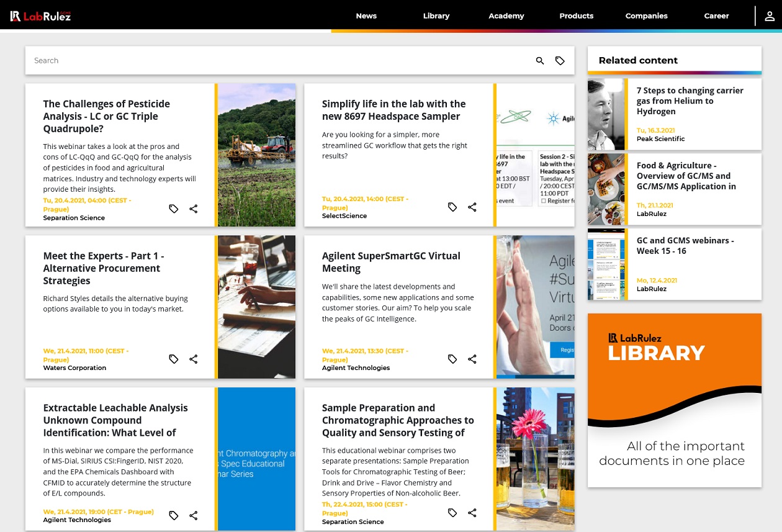
Task: Click the tractor field thumbnail image
Action: point(257,155)
